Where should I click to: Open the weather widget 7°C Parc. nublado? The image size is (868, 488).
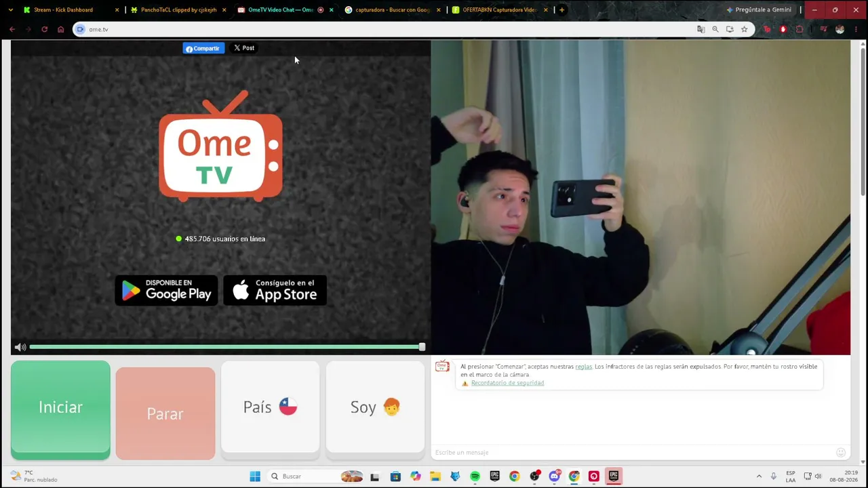(34, 476)
